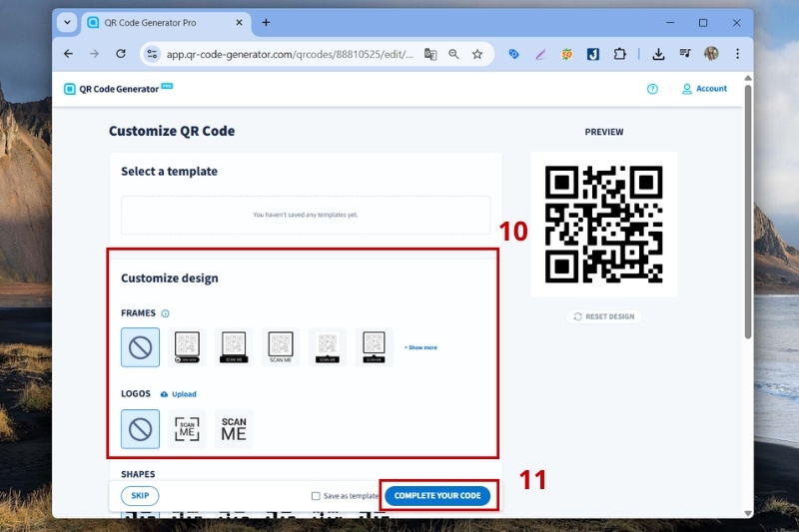The height and width of the screenshot is (532, 799).
Task: Reload the current page
Action: [x=121, y=54]
